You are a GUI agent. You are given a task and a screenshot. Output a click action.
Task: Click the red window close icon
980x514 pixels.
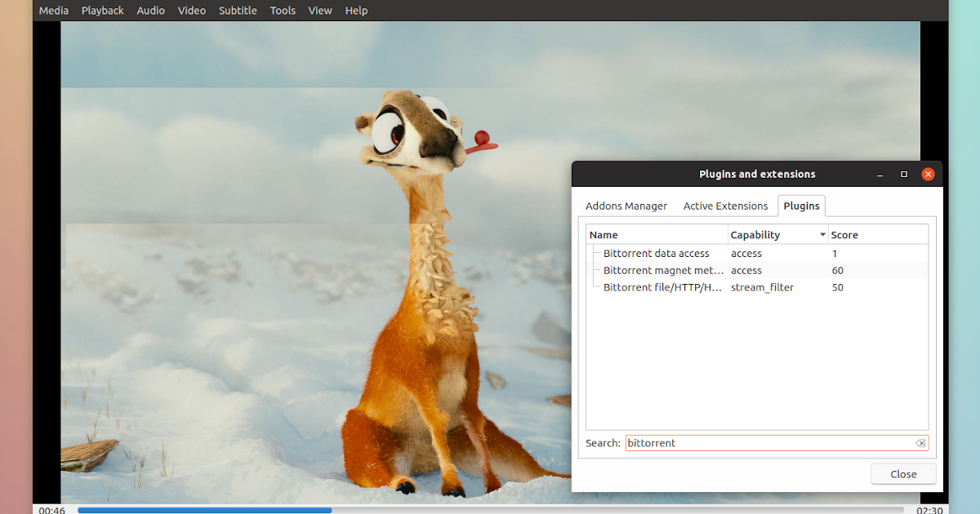pyautogui.click(x=928, y=175)
